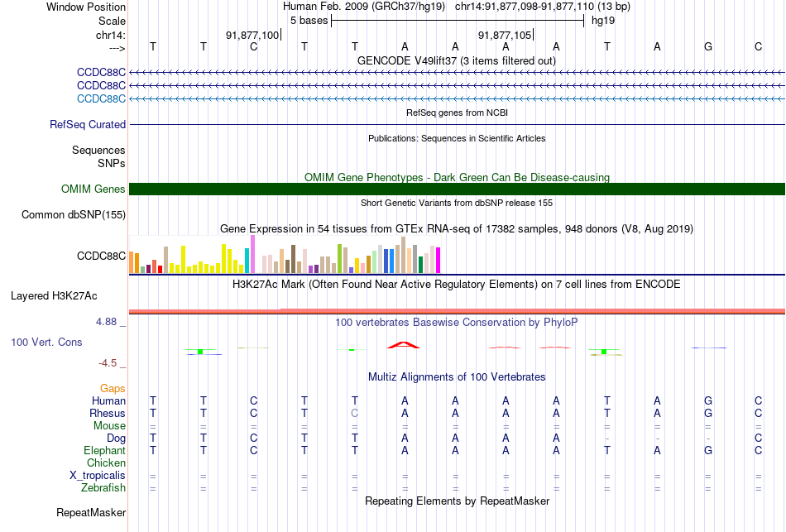Click the GENCODE V49lift37 track title
The width and height of the screenshot is (786, 532).
tap(457, 60)
